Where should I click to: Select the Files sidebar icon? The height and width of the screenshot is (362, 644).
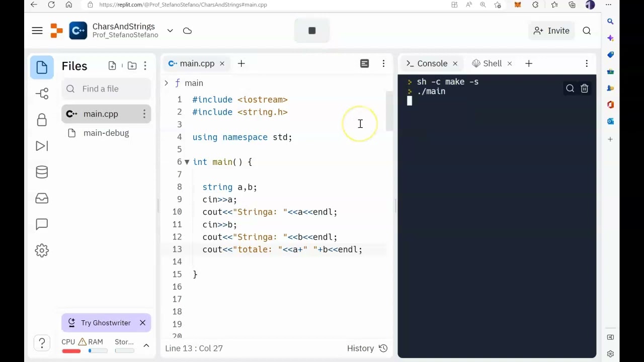[x=42, y=67]
